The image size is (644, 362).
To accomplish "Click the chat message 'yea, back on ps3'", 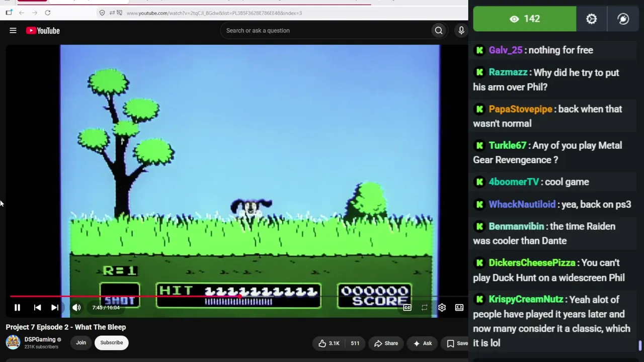I will click(x=596, y=204).
